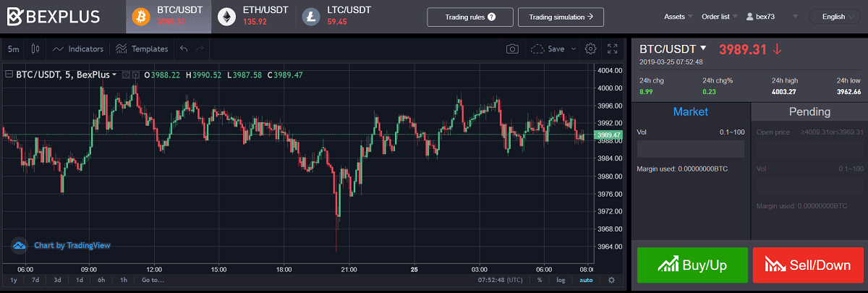
Task: Open chart Templates menu
Action: tap(142, 49)
